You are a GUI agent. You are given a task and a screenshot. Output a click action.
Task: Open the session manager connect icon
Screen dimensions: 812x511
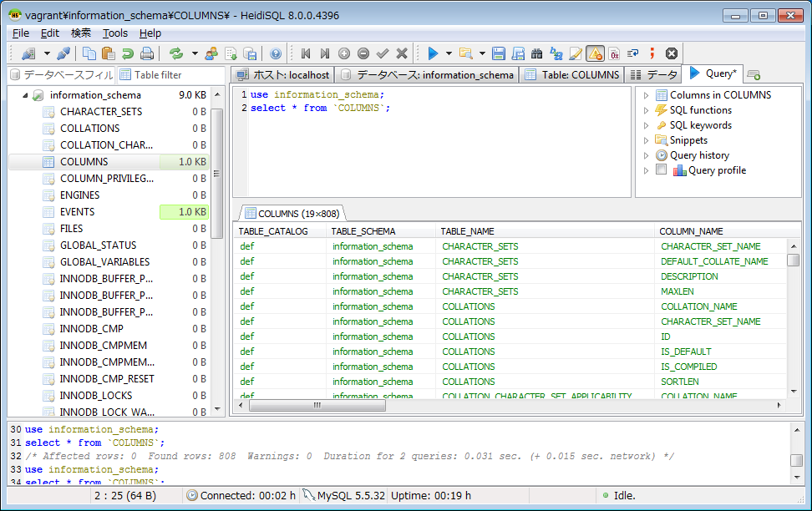click(x=28, y=53)
